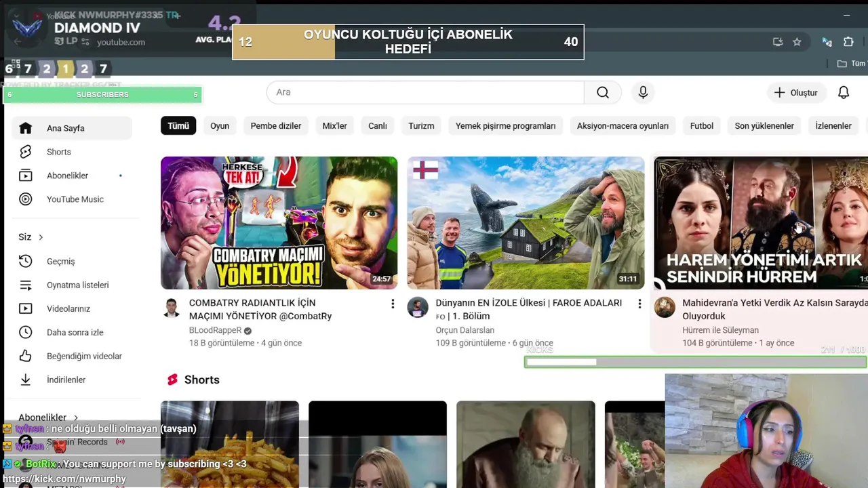868x488 pixels.
Task: Click youtube.com address bar text
Action: point(121,42)
